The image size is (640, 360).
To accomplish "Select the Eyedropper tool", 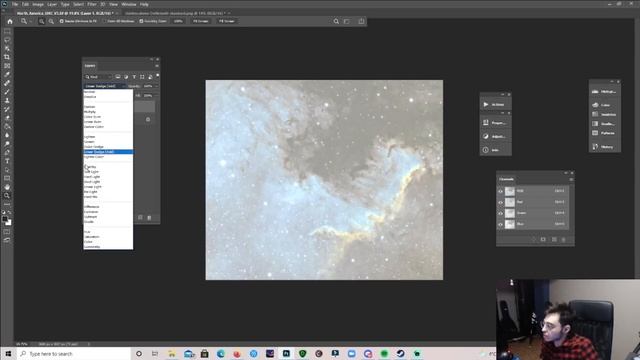I will 7,74.
